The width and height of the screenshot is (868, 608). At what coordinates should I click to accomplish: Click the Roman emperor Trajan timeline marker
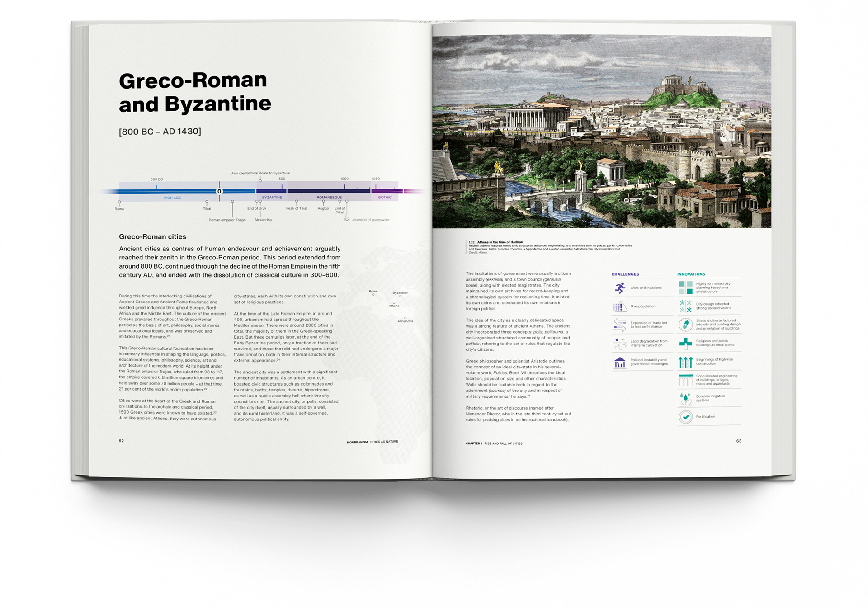(x=232, y=202)
